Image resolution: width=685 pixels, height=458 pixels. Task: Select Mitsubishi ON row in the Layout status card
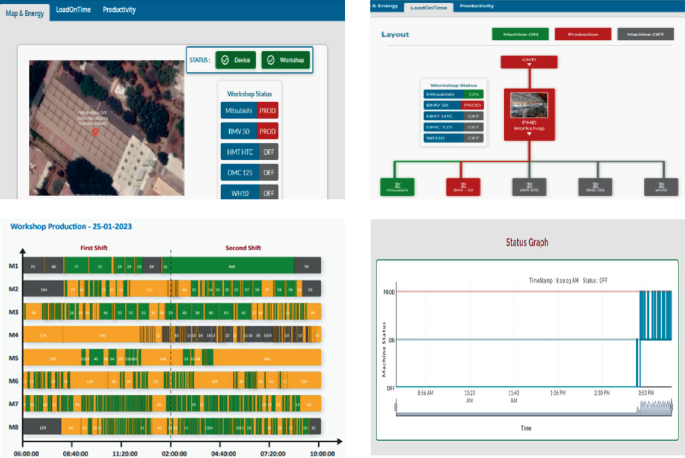[x=453, y=94]
